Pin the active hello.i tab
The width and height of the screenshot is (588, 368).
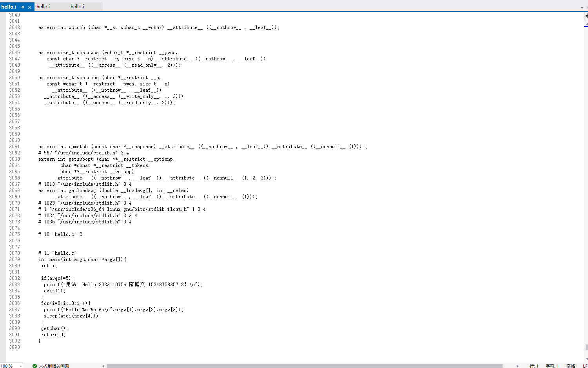point(22,7)
